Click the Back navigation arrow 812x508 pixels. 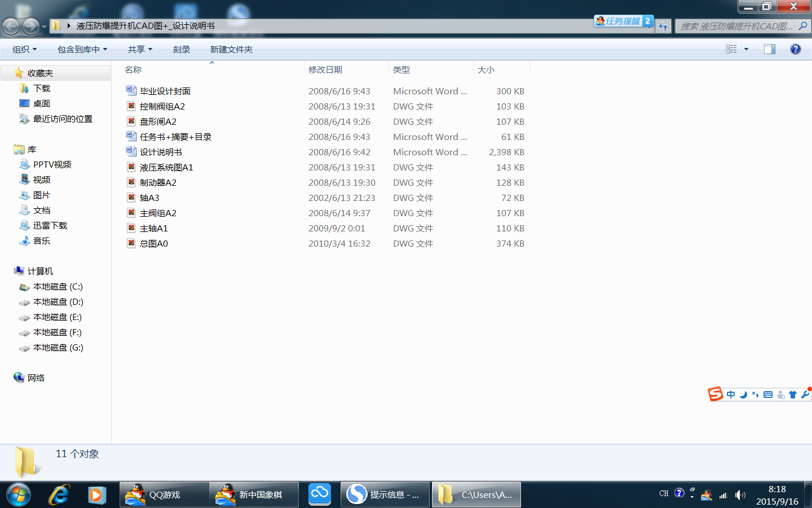click(11, 26)
